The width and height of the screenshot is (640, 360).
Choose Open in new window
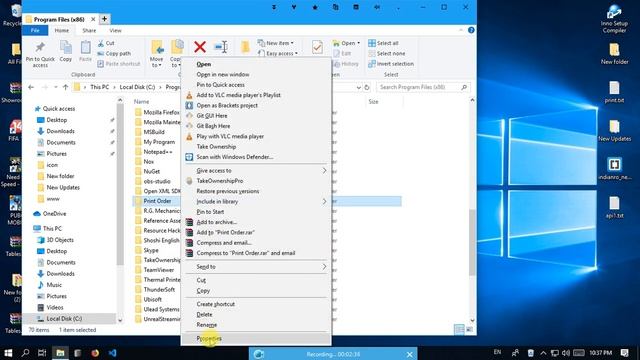[x=256, y=75]
